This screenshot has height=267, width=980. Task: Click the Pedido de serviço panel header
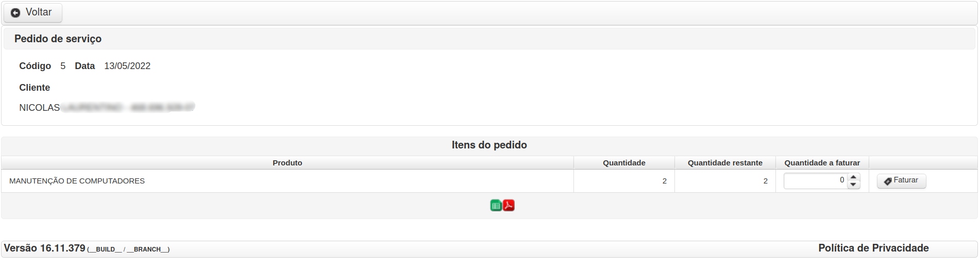point(489,39)
